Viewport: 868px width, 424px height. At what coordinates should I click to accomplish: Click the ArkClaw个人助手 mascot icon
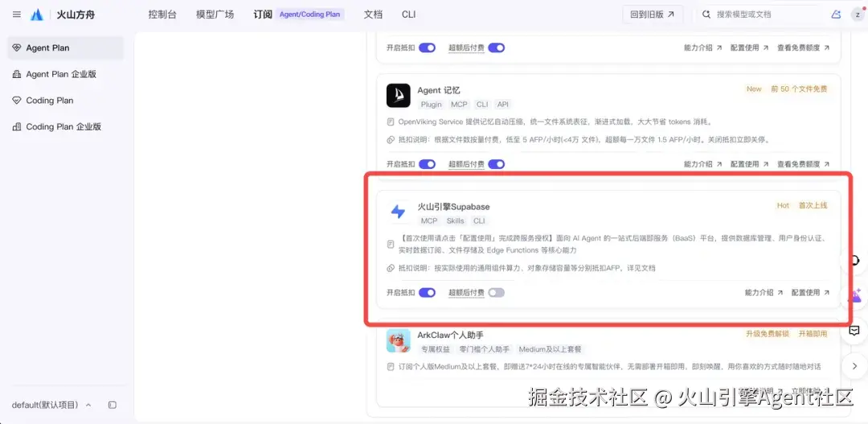tap(398, 340)
